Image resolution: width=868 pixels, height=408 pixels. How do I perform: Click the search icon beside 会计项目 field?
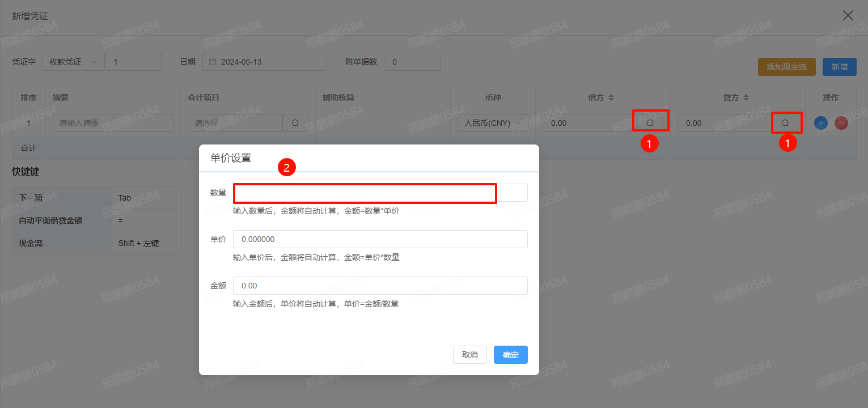pos(295,123)
